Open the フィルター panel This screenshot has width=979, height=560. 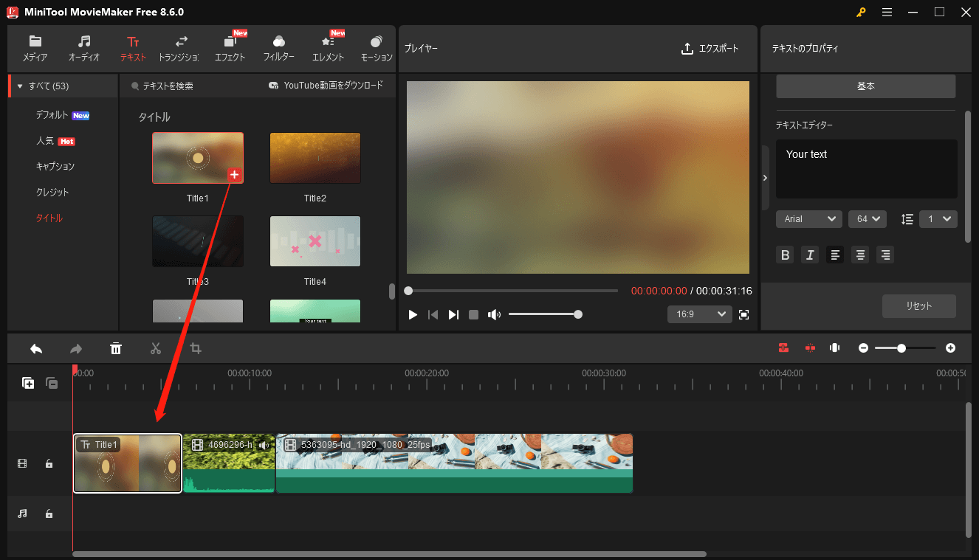point(278,46)
